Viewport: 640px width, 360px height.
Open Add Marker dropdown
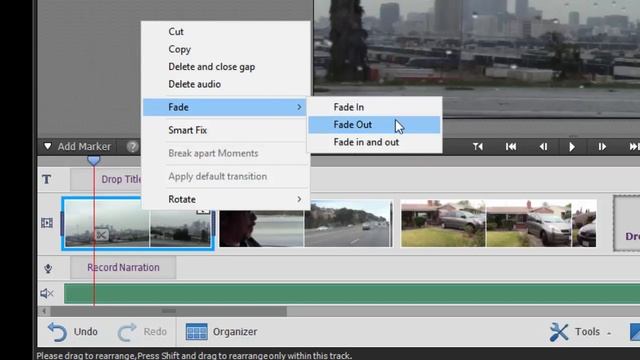77,147
